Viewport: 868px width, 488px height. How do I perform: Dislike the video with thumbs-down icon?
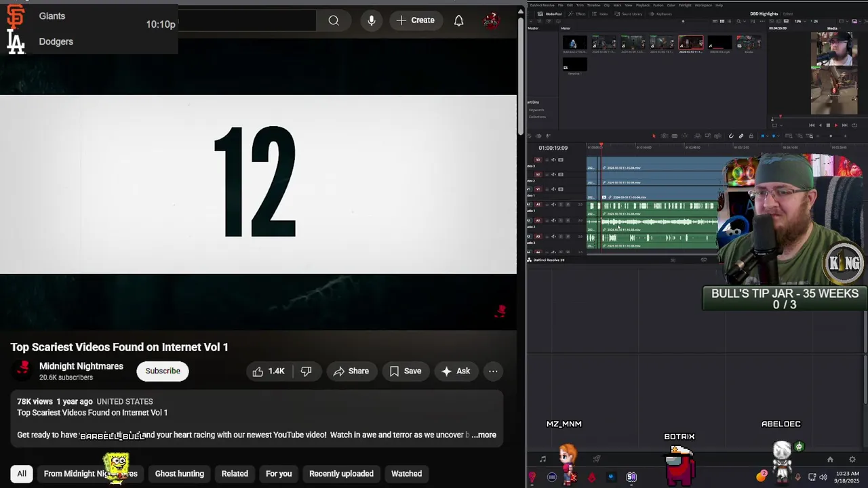[x=307, y=371]
